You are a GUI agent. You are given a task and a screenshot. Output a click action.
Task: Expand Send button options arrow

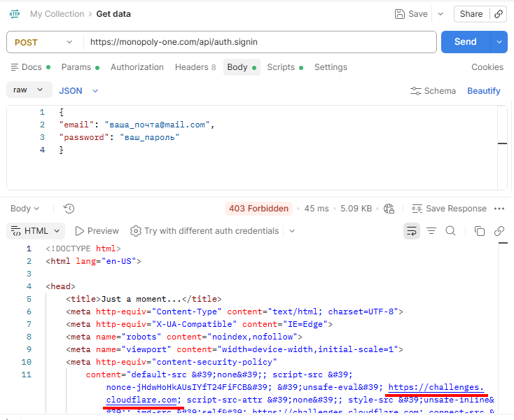pos(499,42)
